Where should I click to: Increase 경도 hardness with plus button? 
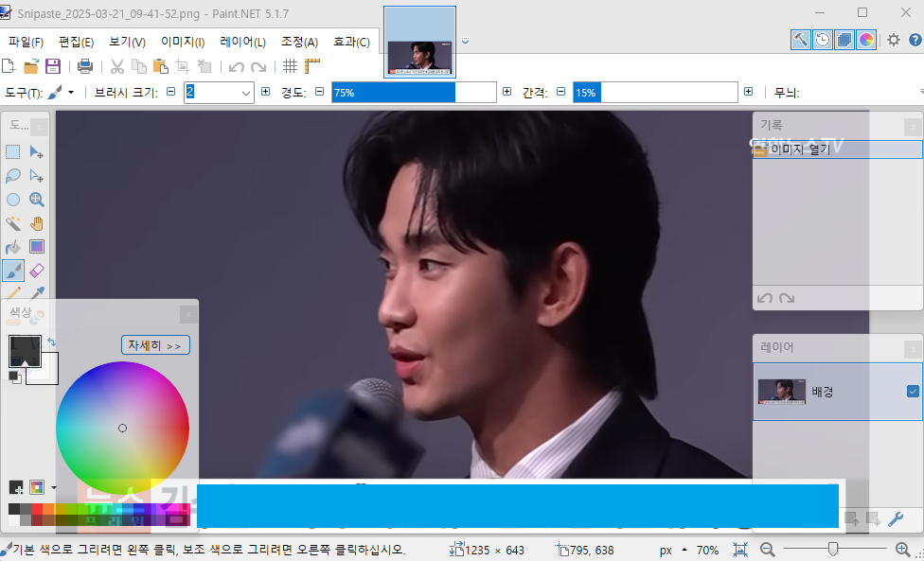[x=506, y=92]
